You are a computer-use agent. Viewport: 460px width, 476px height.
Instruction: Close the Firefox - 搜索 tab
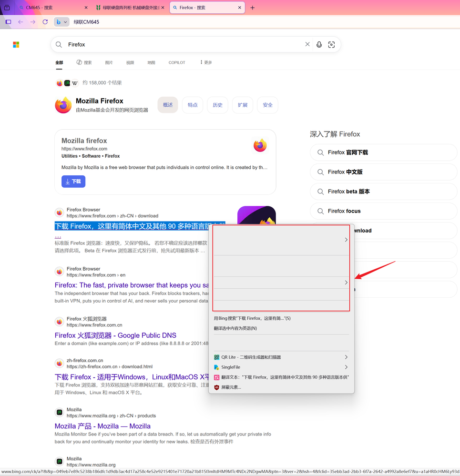(x=240, y=8)
